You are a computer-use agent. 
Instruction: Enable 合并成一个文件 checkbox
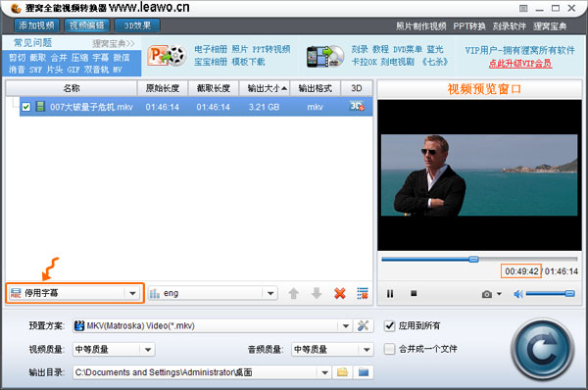click(x=390, y=349)
